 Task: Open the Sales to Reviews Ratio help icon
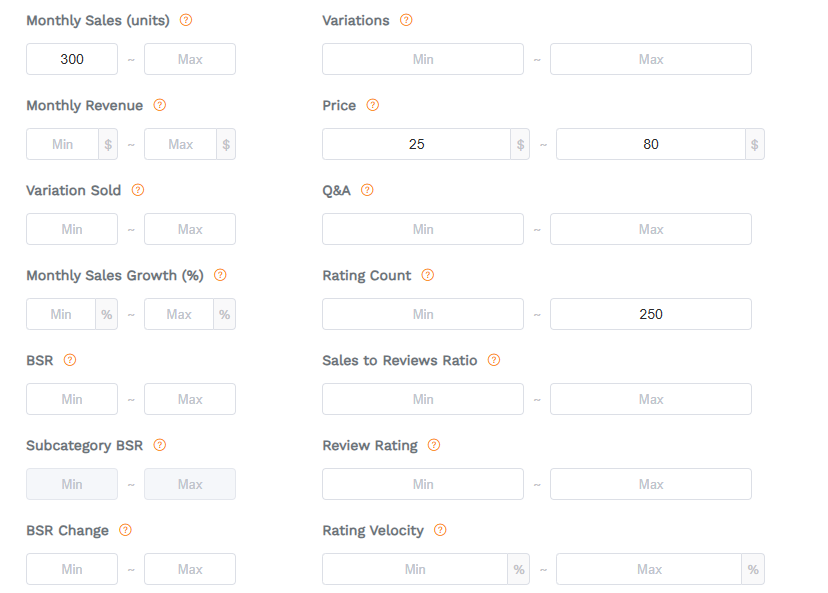[x=493, y=360]
